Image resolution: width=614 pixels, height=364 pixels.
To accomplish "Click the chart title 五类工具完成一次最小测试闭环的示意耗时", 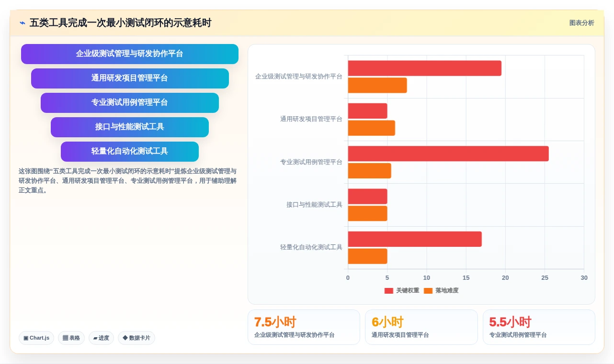I will (x=120, y=23).
